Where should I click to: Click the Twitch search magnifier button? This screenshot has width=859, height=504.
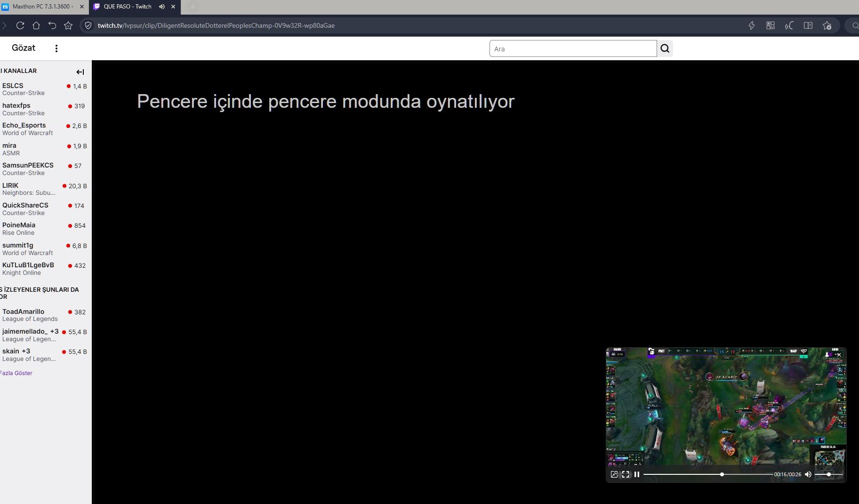click(x=665, y=48)
